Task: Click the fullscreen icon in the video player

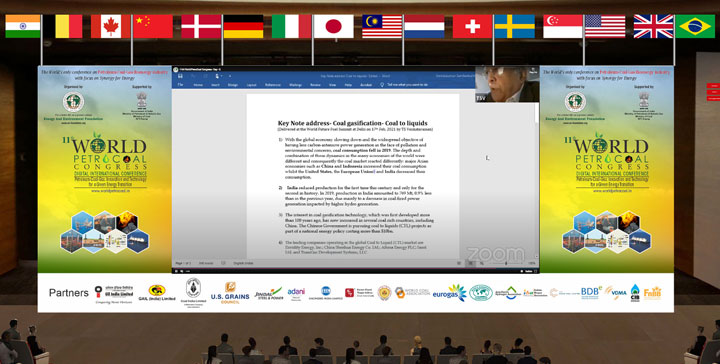Action: coord(535,271)
